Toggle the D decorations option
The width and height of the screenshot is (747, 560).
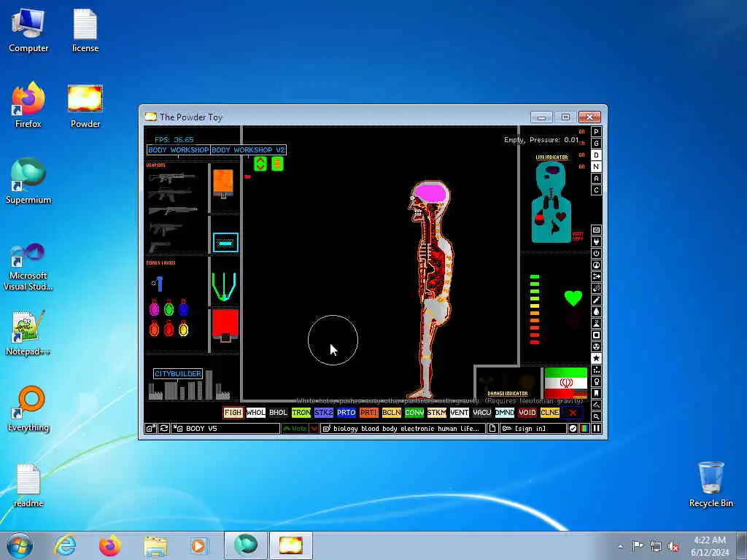pos(596,155)
